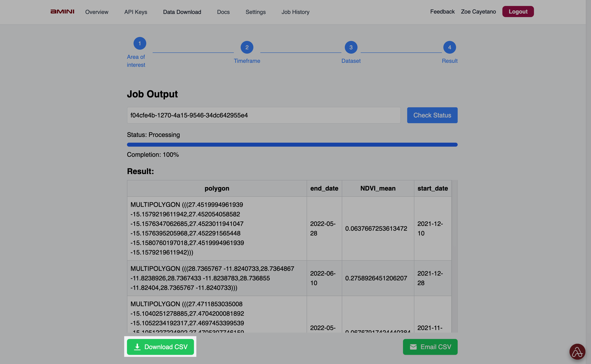View Job History
The width and height of the screenshot is (591, 364).
(x=295, y=12)
